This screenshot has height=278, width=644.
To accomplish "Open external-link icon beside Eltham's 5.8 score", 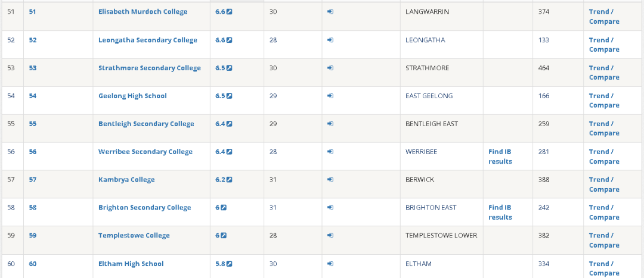I will pos(229,264).
